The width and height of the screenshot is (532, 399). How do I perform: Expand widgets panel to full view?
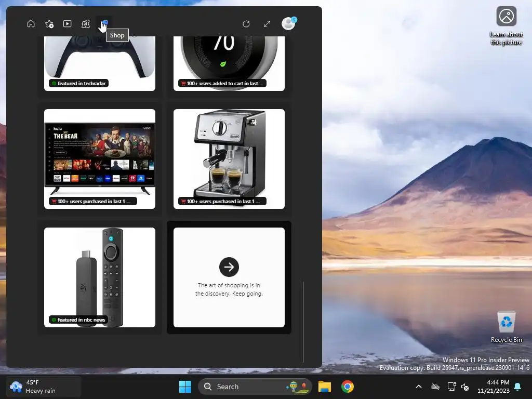point(267,24)
